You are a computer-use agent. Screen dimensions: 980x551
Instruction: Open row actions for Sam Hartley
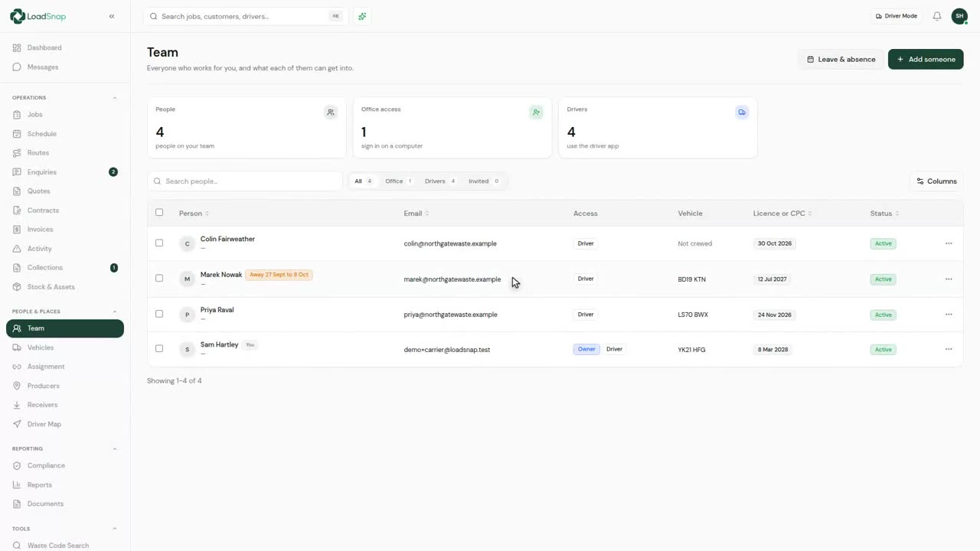[x=949, y=350]
